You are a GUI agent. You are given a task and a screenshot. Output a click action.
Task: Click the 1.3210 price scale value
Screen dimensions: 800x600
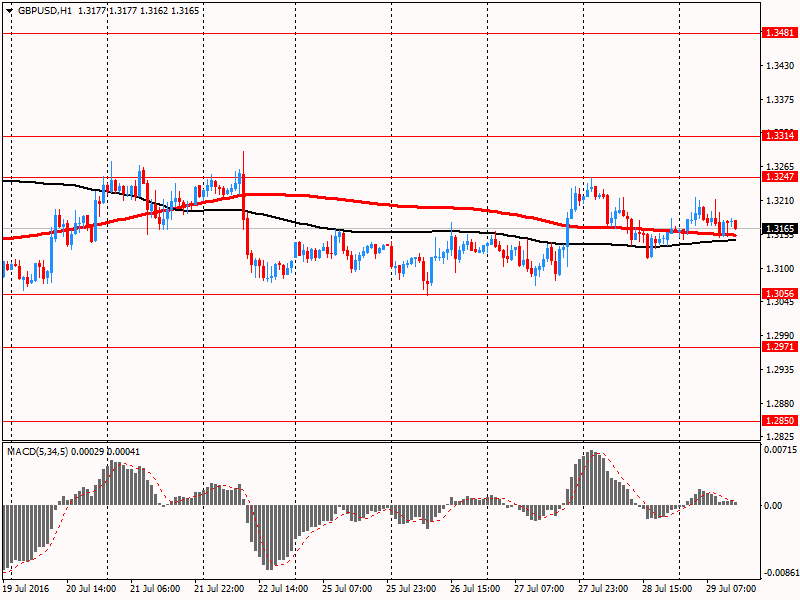[781, 201]
